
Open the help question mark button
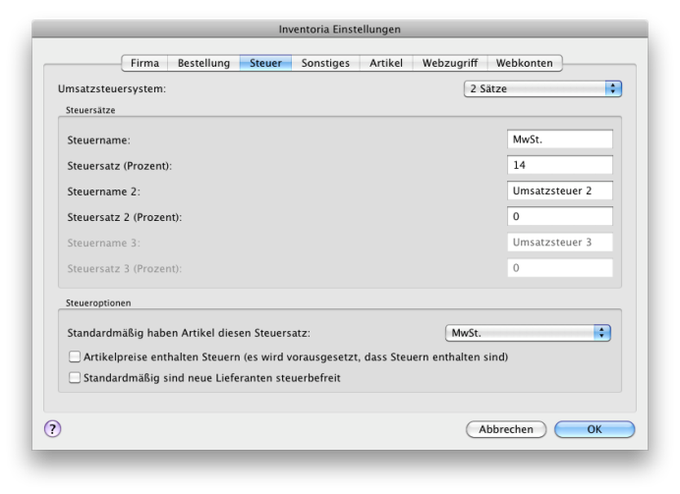(x=52, y=429)
